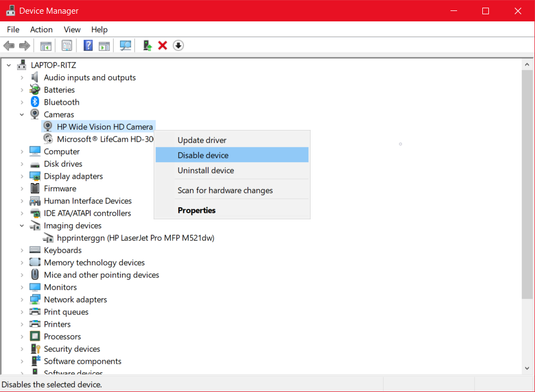Click the disable device down-arrow toolbar icon

click(x=178, y=46)
